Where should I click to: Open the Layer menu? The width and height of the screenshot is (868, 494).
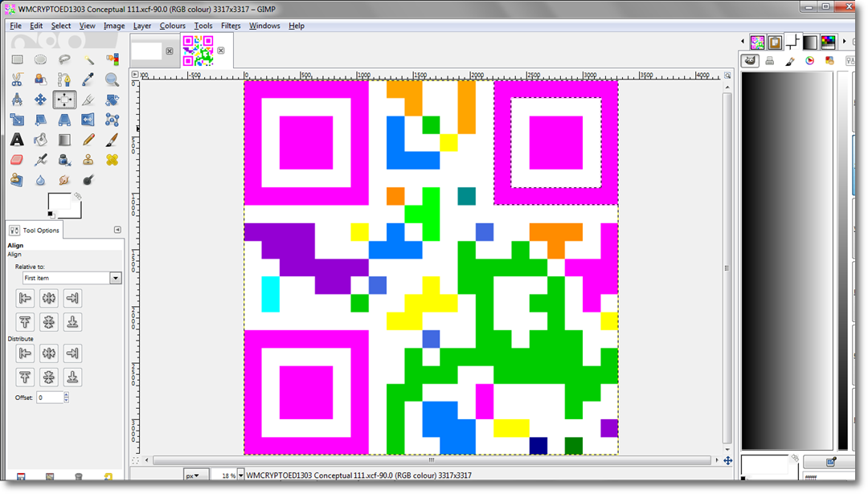pos(141,26)
